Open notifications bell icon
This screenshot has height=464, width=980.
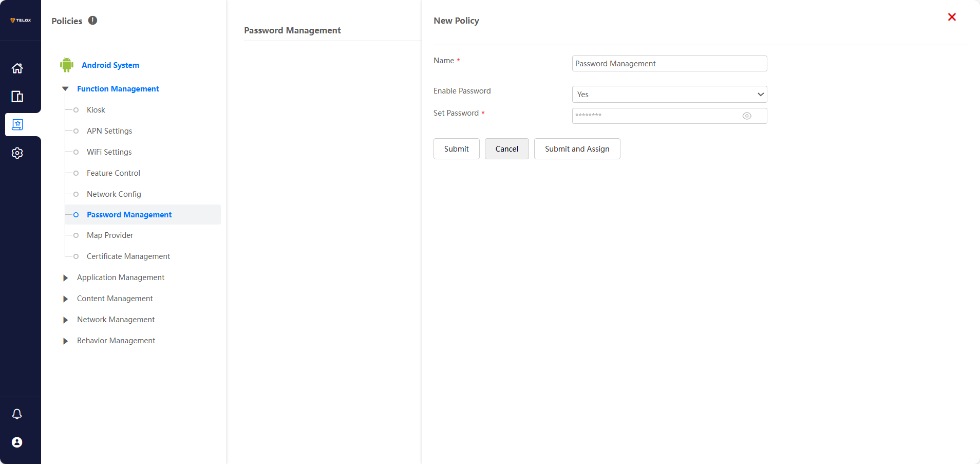(17, 414)
